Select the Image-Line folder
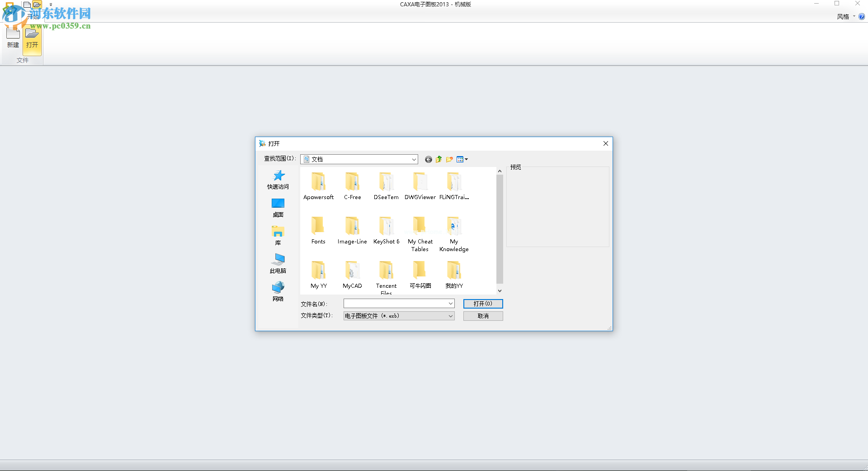The image size is (868, 471). tap(352, 230)
